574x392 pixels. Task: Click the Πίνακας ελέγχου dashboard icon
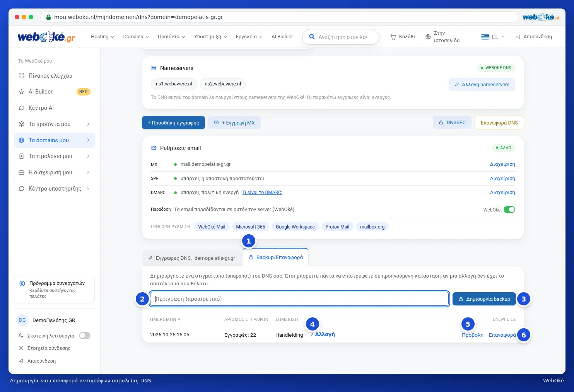point(22,76)
